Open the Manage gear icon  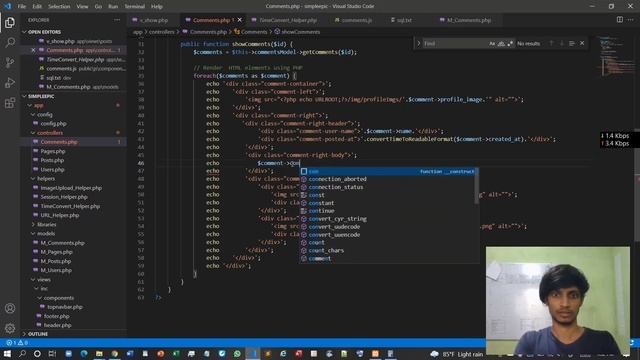(10, 328)
